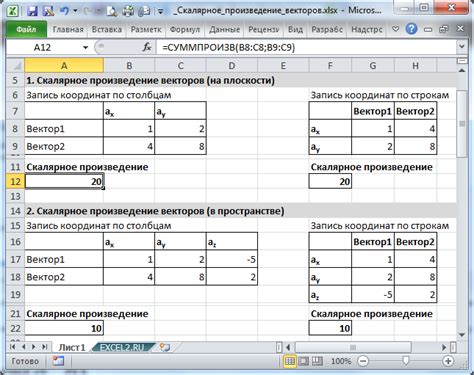This screenshot has width=474, height=375.
Task: Open the Данные ribbon tab
Action: [x=224, y=29]
